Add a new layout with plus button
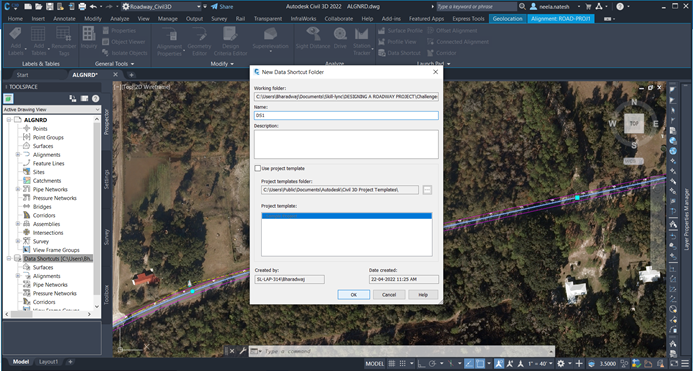 [70, 362]
